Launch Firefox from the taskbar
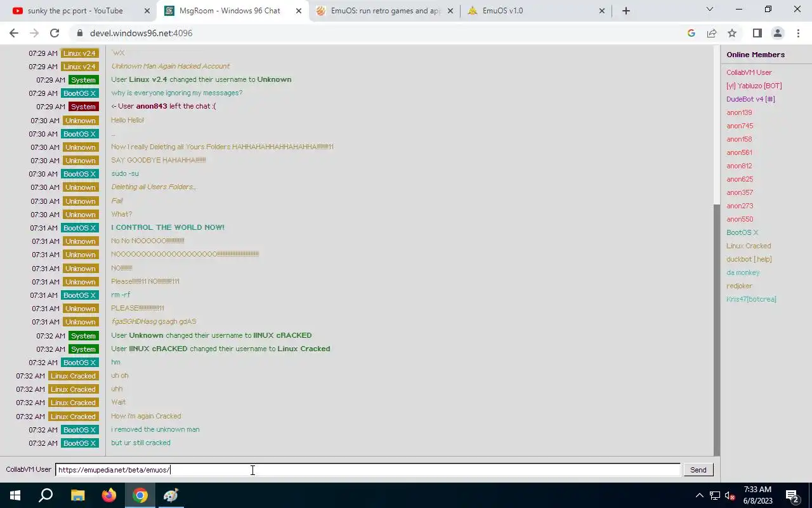812x508 pixels. point(109,495)
